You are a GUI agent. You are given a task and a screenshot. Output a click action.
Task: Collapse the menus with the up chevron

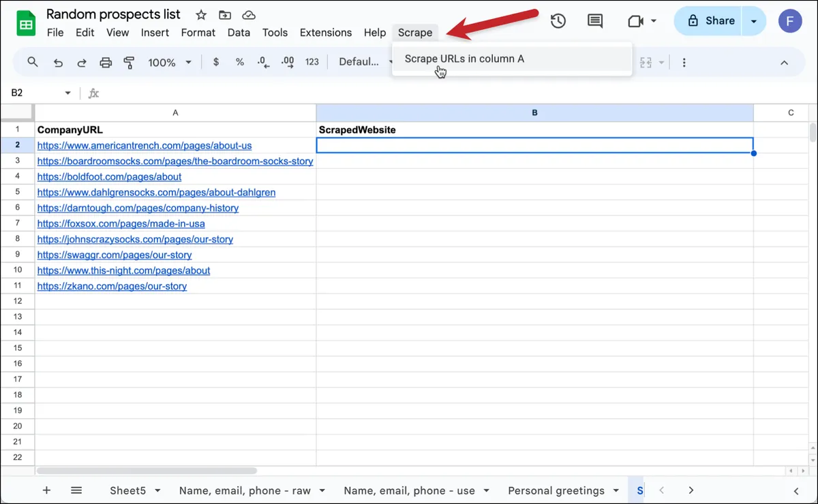coord(784,63)
